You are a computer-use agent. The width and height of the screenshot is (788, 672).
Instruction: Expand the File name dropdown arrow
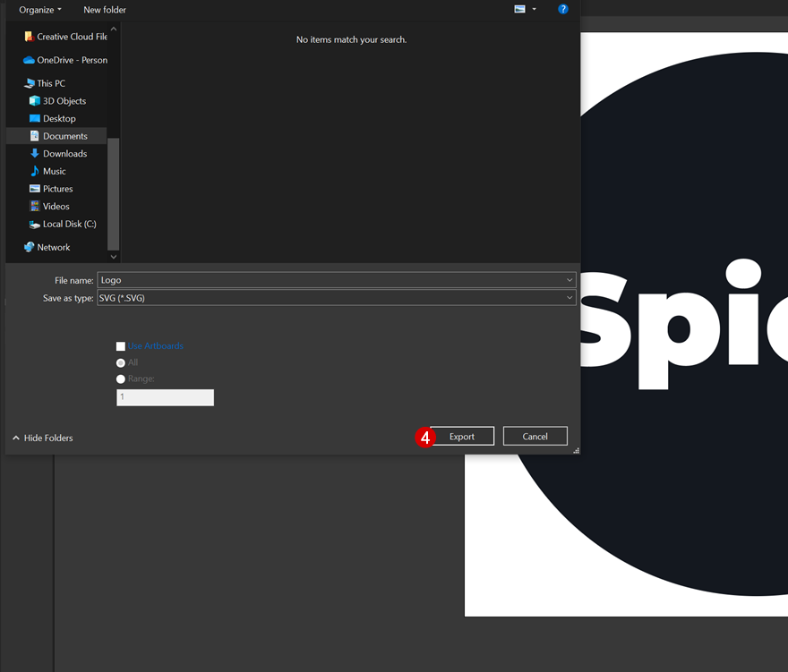click(x=569, y=279)
